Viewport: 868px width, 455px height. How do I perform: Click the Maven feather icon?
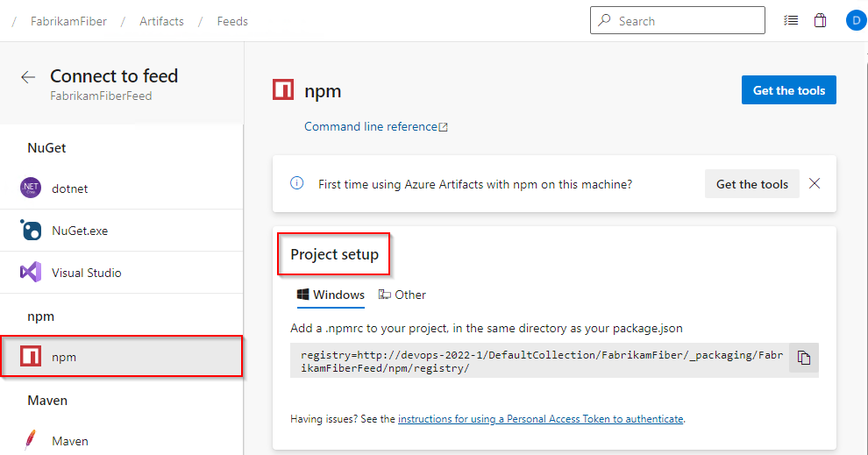(x=31, y=440)
